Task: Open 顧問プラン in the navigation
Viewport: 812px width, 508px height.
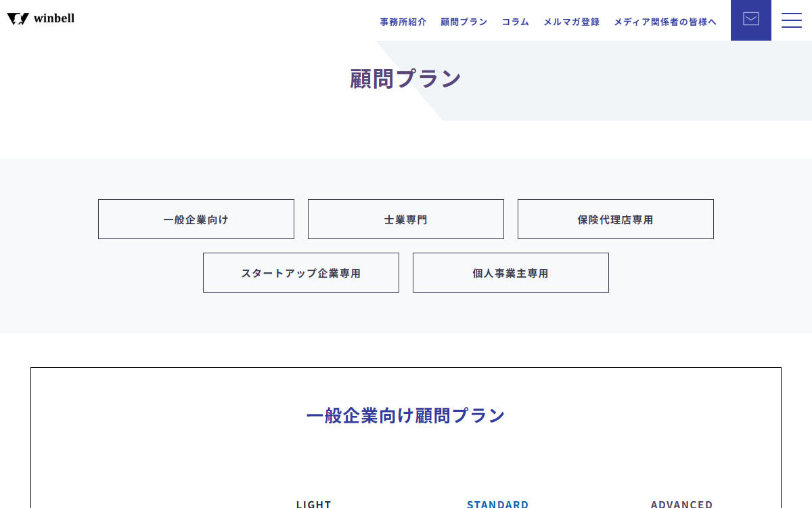Action: click(464, 22)
